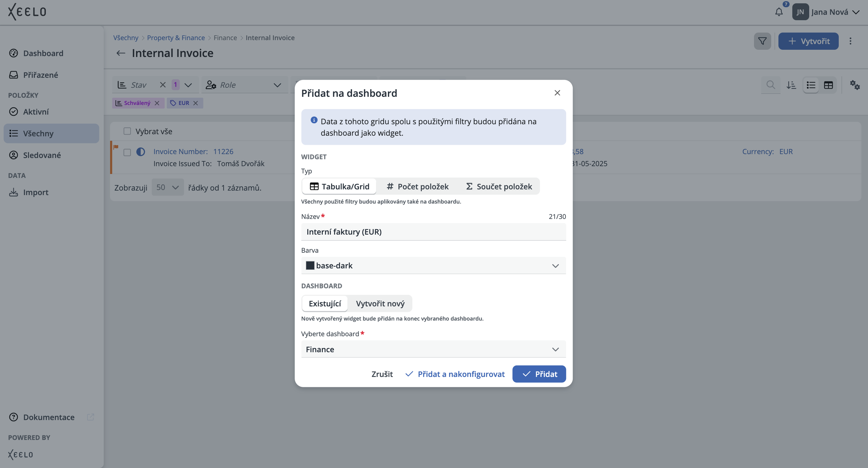Select the Existující dashboard option

tap(325, 304)
